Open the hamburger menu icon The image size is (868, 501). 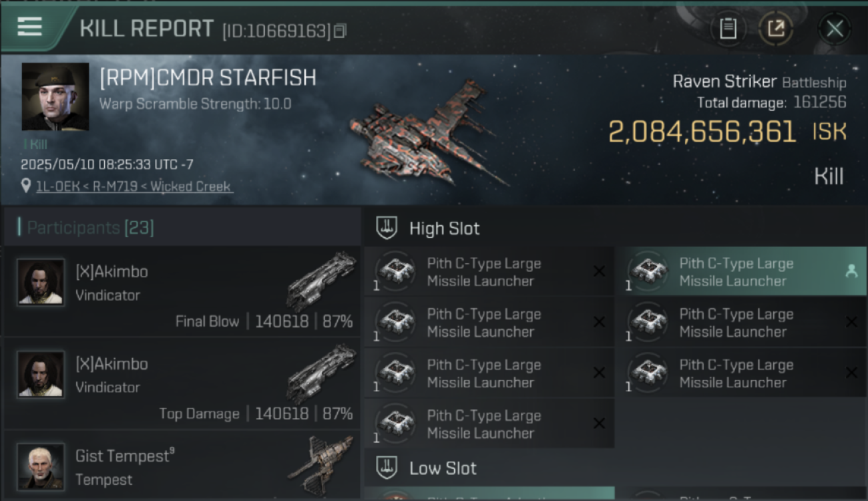point(29,27)
